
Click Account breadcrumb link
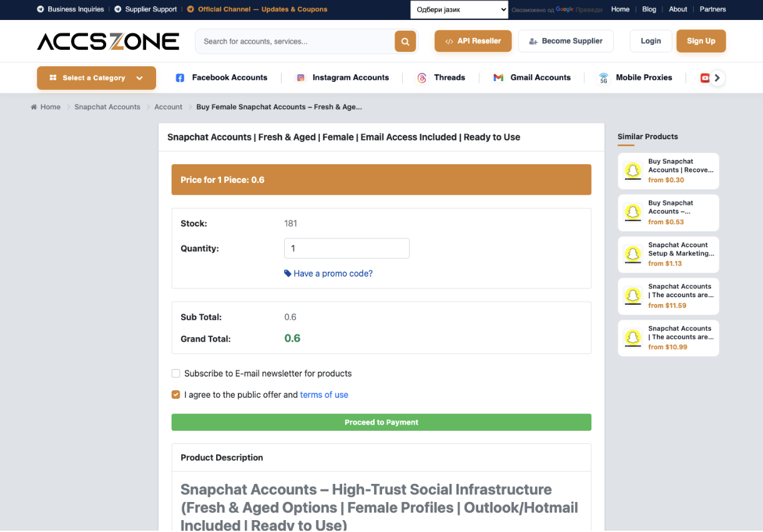click(x=169, y=107)
